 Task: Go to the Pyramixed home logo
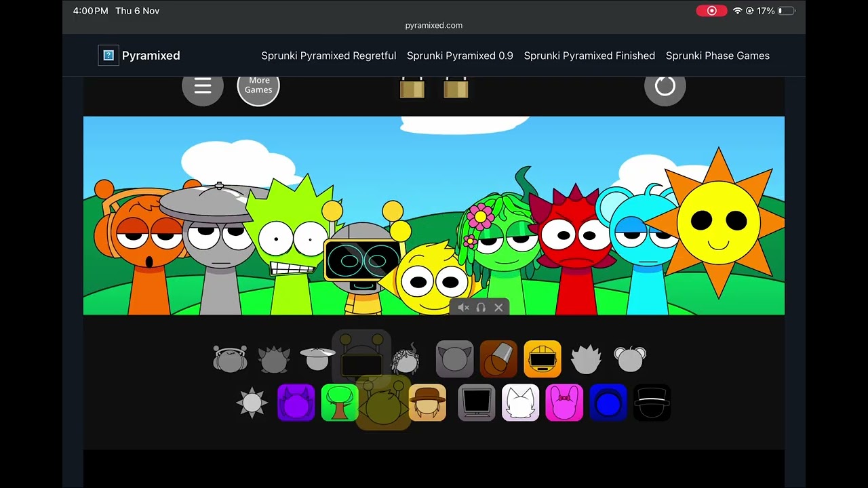pyautogui.click(x=139, y=56)
